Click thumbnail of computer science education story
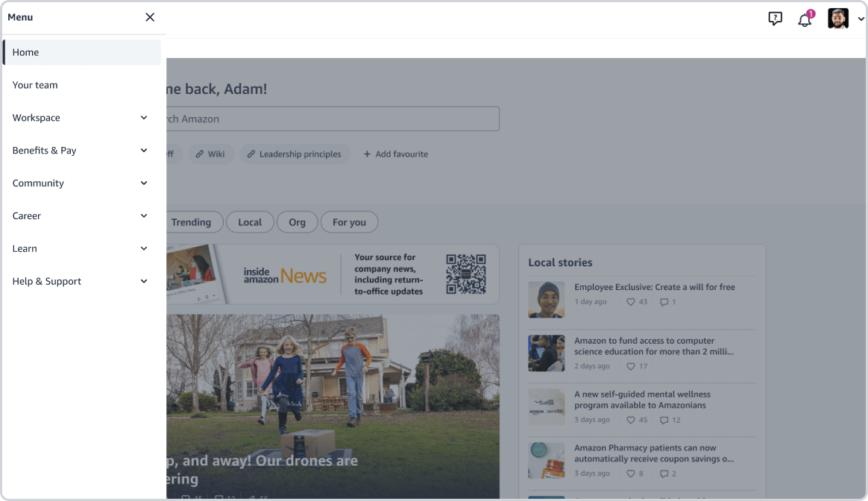The height and width of the screenshot is (501, 868). point(547,353)
